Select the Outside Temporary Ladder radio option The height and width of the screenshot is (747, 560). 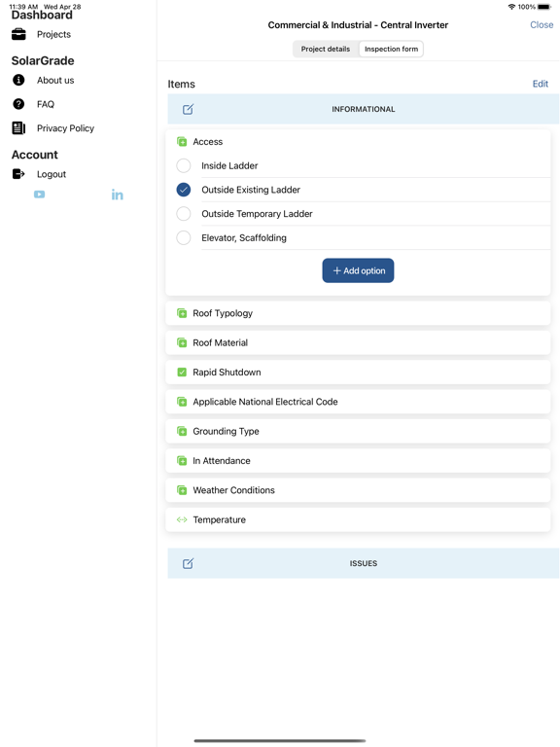[x=184, y=213]
